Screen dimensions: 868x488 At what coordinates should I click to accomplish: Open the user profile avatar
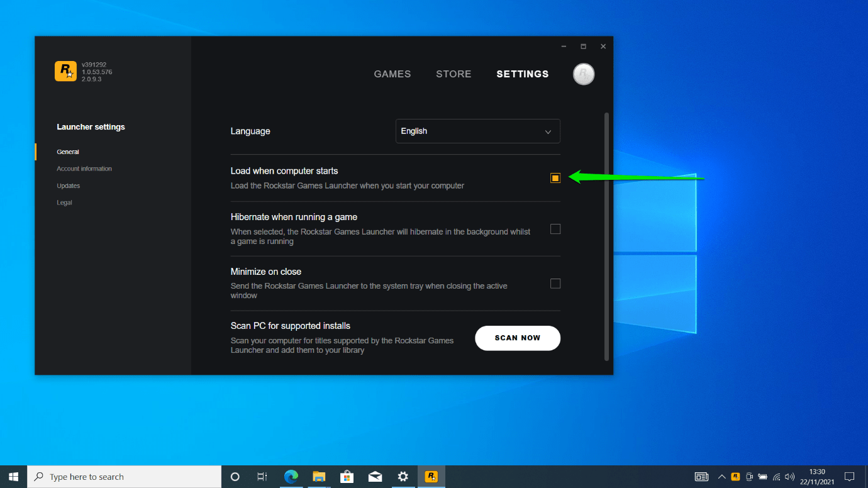(x=583, y=74)
